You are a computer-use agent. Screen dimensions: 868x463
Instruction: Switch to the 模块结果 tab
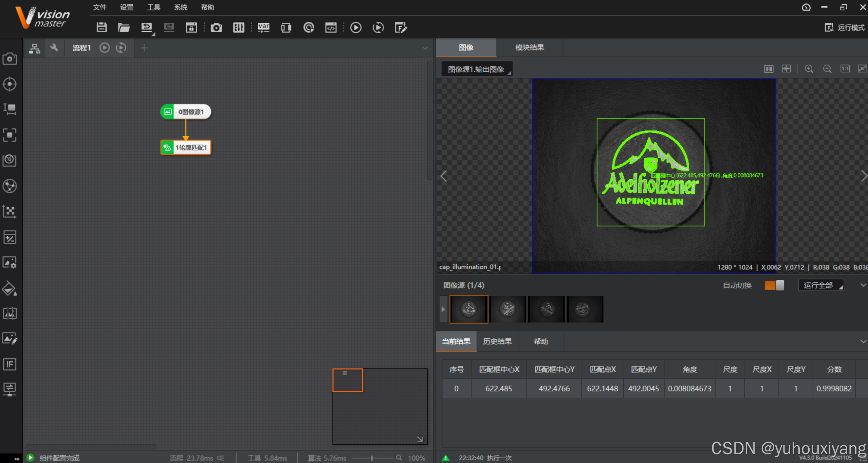pos(529,48)
